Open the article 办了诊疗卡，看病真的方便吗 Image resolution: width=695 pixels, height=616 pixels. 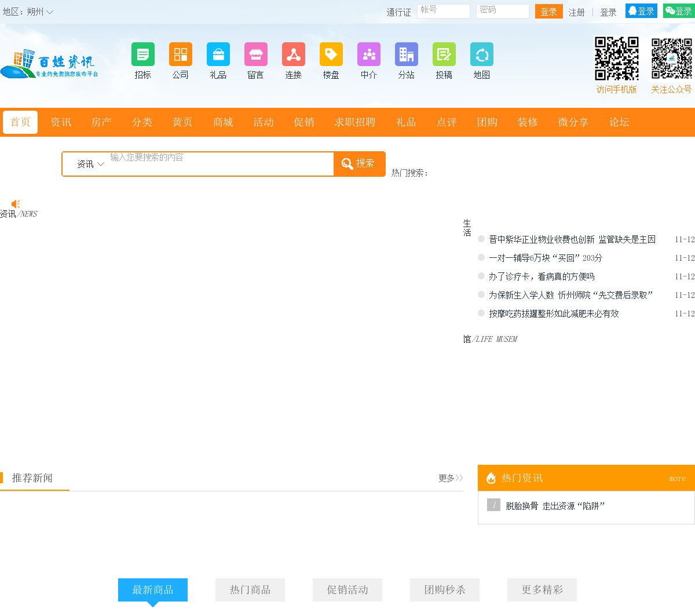[x=541, y=276]
